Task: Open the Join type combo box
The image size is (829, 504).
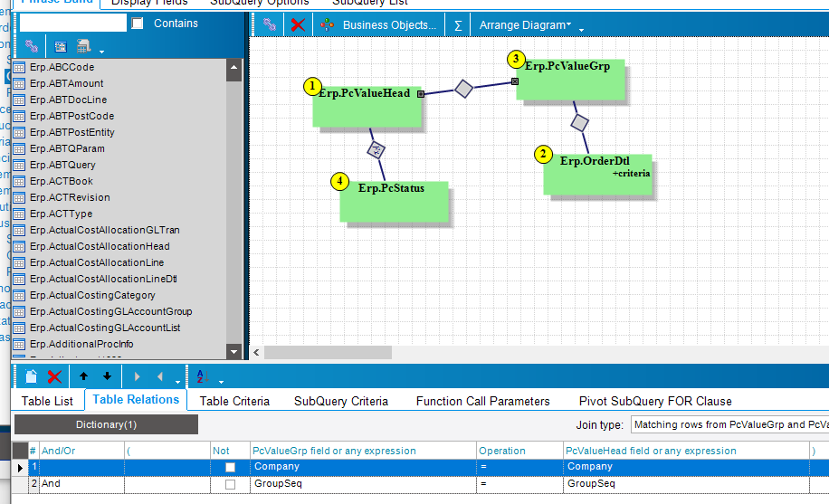Action: 729,424
